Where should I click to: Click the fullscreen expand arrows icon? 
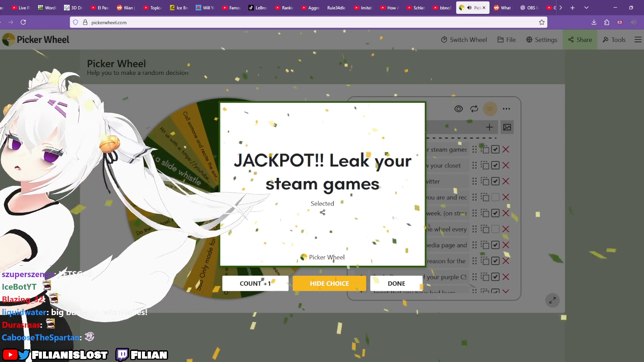[552, 300]
